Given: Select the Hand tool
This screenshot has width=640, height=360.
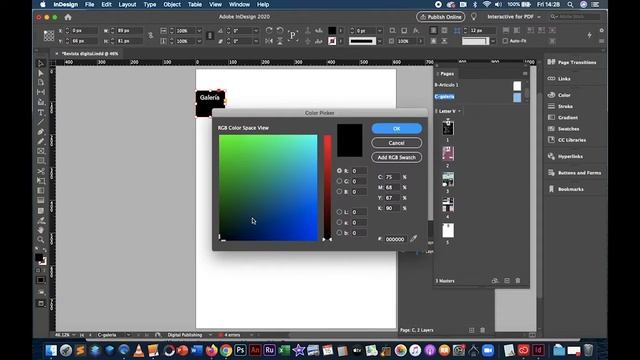Looking at the screenshot, I should coord(41,230).
